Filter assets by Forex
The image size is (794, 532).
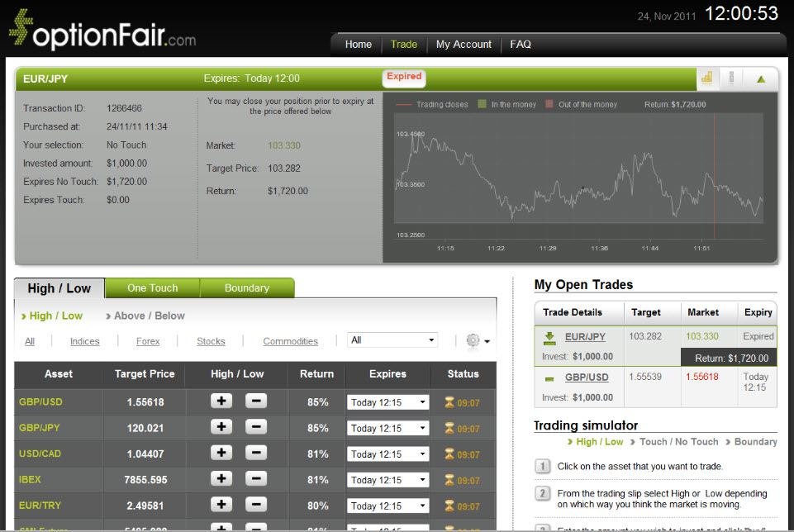tap(148, 341)
